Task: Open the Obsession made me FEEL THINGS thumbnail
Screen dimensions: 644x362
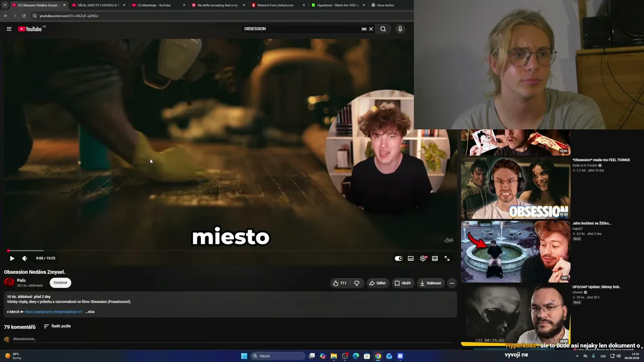Action: 516,189
